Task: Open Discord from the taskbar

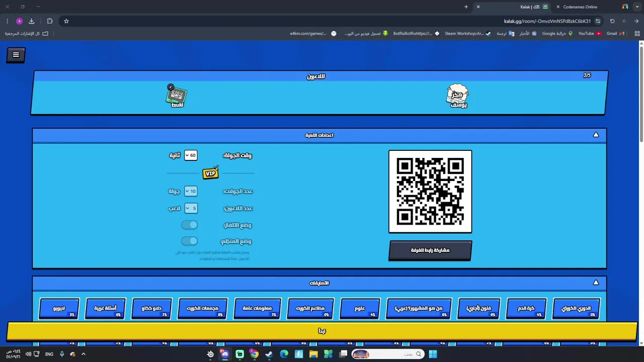Action: 225,354
